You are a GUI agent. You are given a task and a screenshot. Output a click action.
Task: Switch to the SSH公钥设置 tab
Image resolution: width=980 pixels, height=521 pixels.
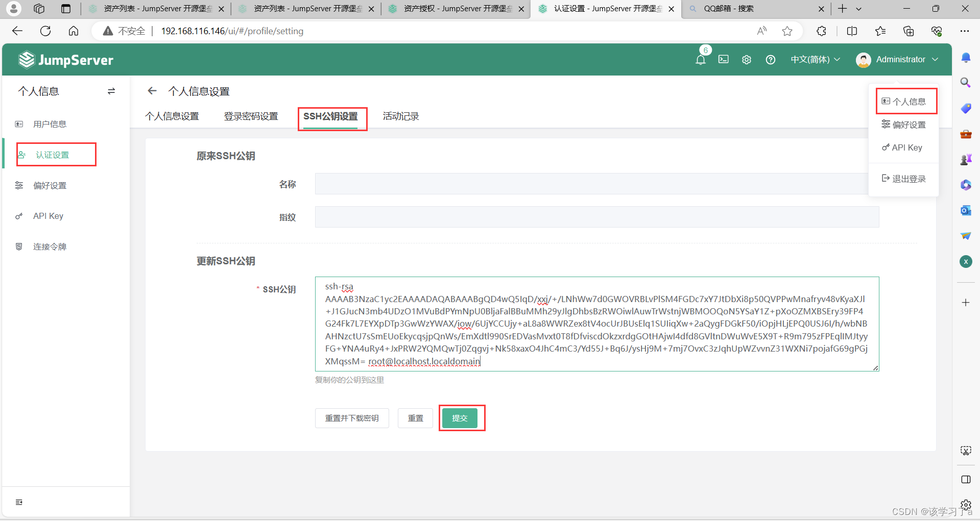tap(330, 116)
